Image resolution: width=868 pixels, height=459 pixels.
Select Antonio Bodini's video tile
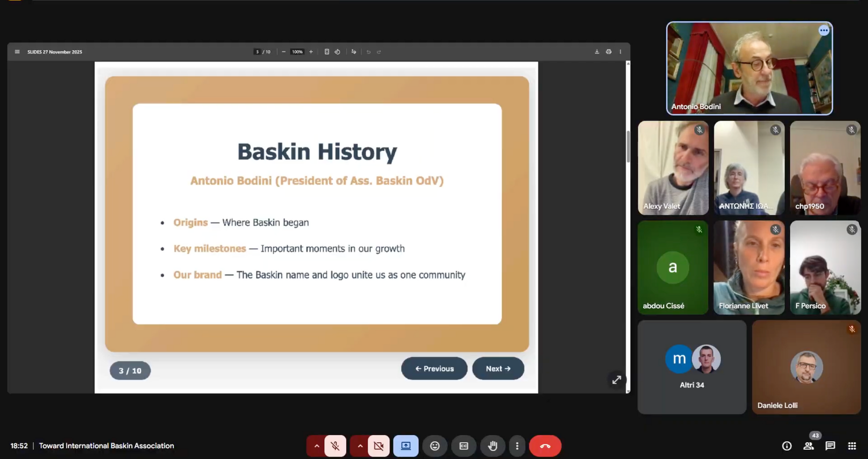750,68
